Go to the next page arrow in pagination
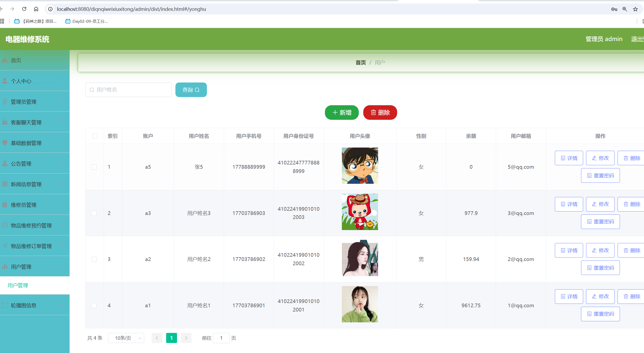 point(186,338)
